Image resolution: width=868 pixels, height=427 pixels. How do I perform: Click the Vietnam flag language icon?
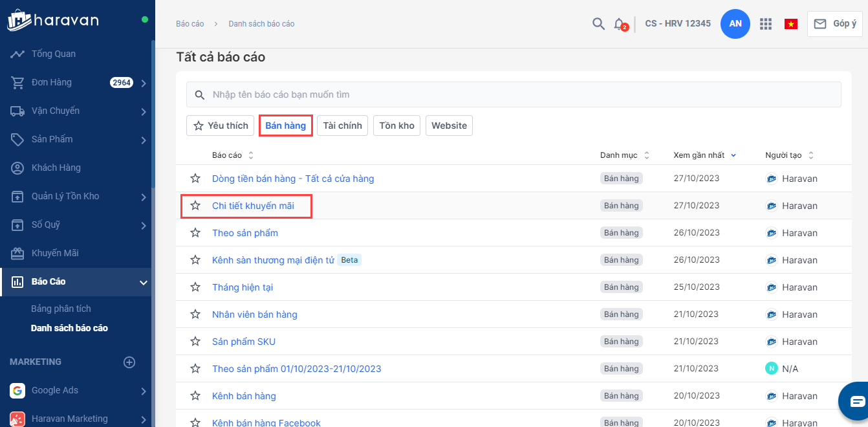(790, 24)
